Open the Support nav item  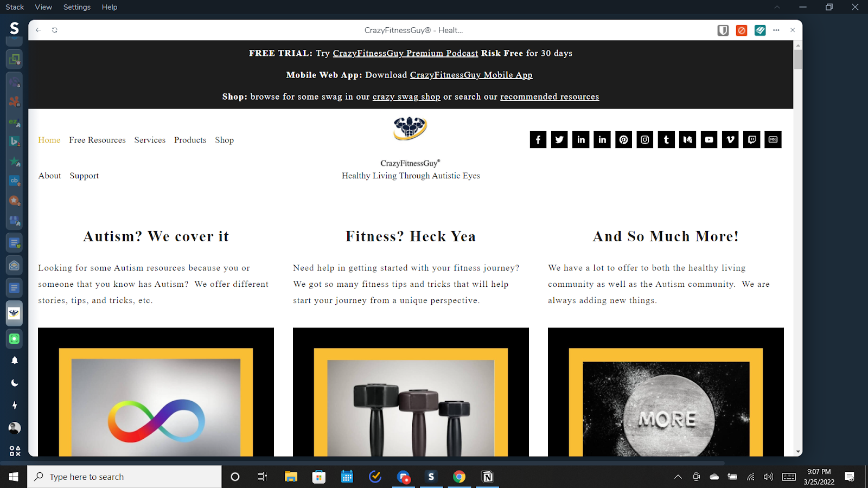(84, 176)
